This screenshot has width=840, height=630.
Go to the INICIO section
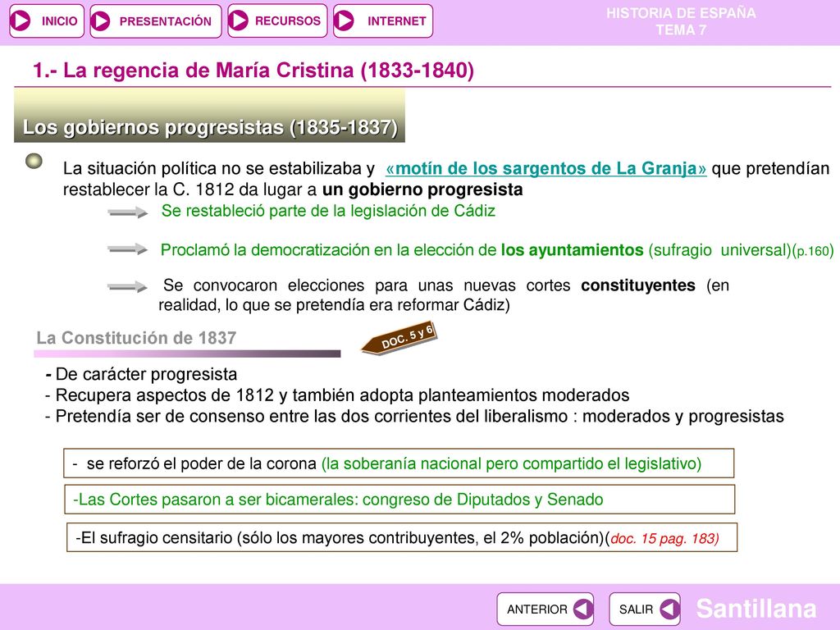[x=47, y=21]
